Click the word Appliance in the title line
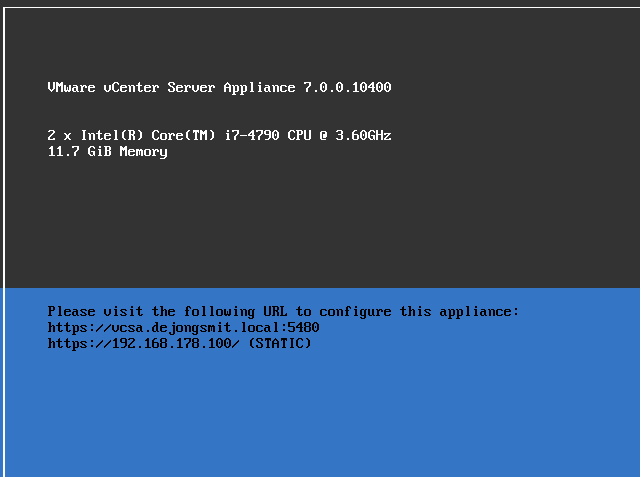Image resolution: width=640 pixels, height=477 pixels. (x=259, y=88)
